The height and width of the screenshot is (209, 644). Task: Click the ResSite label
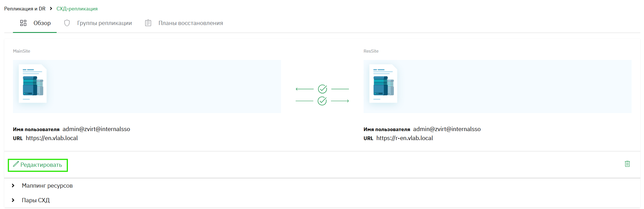pyautogui.click(x=371, y=51)
